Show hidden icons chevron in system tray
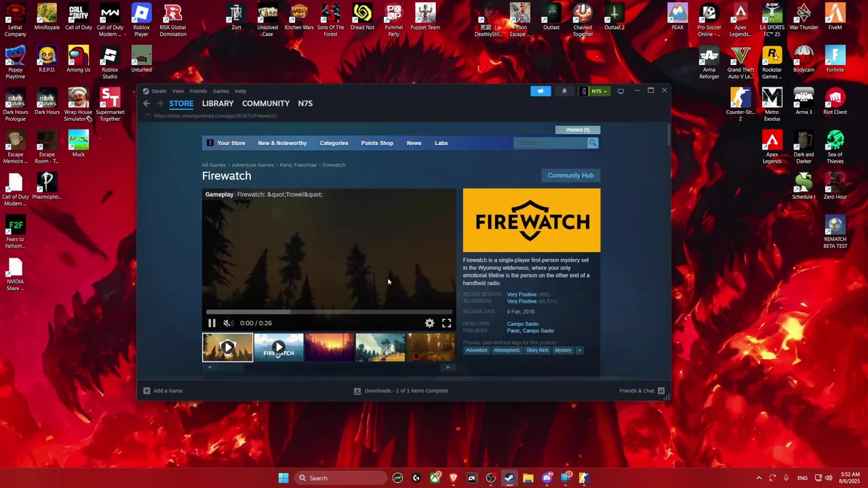The height and width of the screenshot is (488, 868). click(759, 478)
